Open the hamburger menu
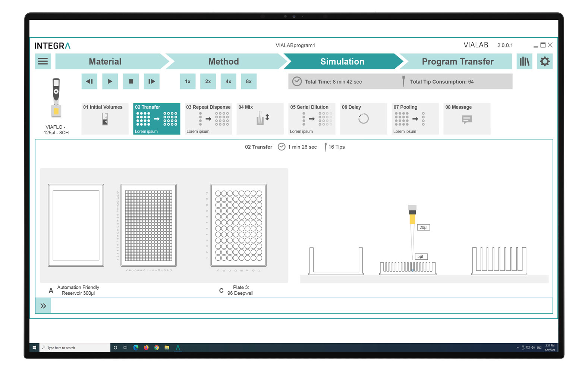588x373 pixels. click(x=43, y=62)
